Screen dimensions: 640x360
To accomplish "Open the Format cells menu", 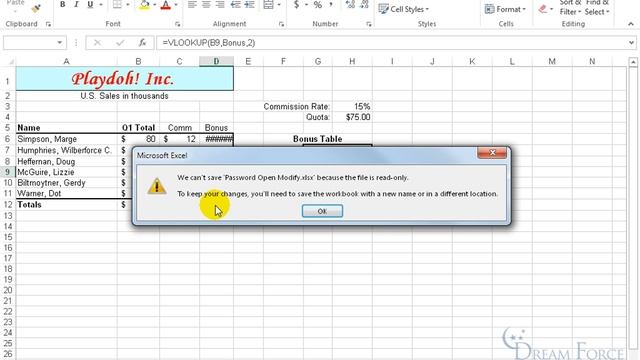I will [x=505, y=9].
